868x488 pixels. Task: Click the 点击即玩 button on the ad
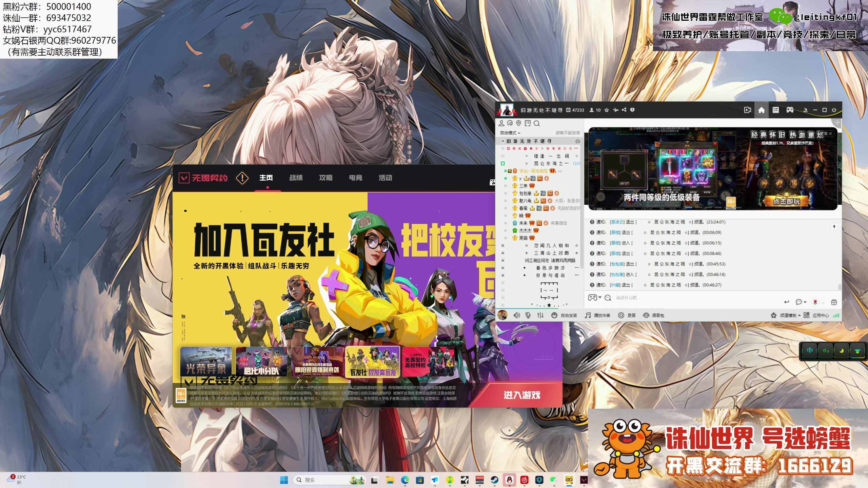[x=786, y=201]
